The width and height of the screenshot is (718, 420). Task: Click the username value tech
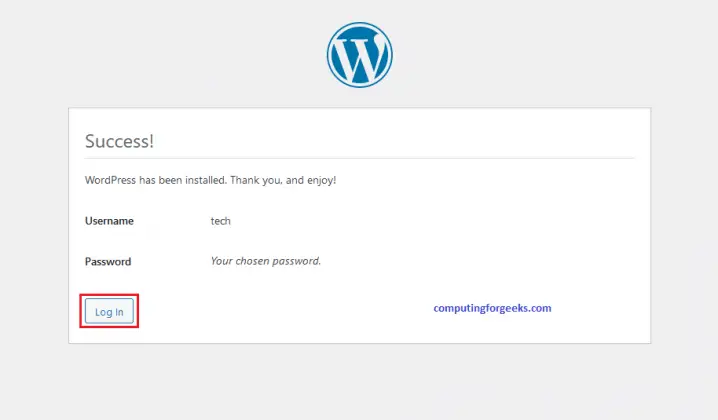pos(221,221)
